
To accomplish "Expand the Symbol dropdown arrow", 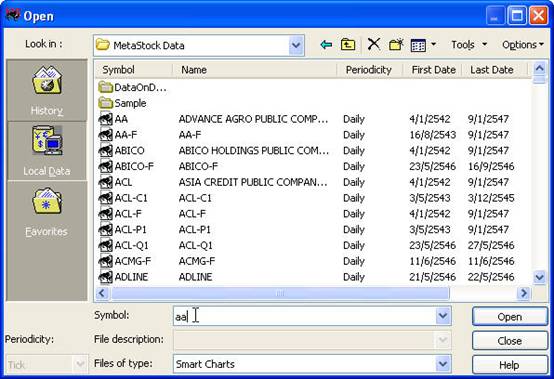I will pos(443,316).
